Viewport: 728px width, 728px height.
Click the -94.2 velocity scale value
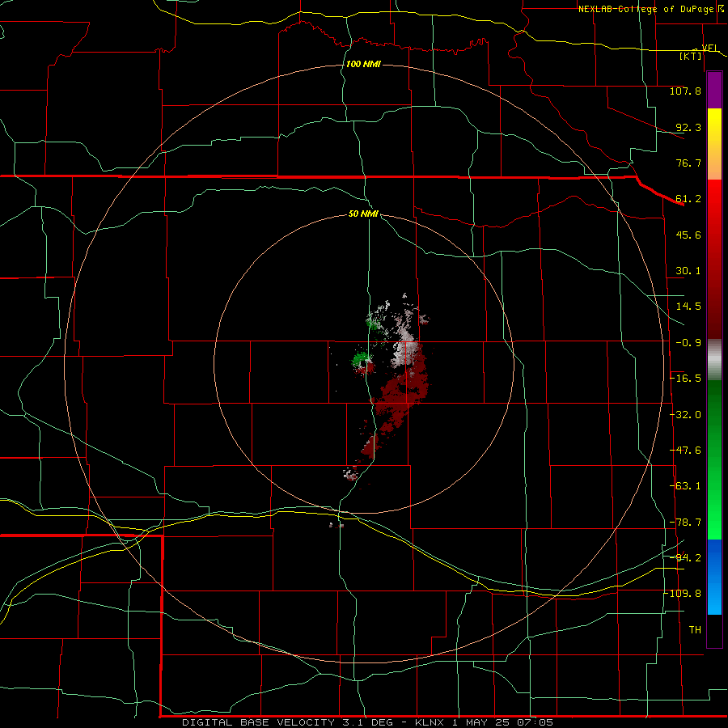pyautogui.click(x=685, y=557)
